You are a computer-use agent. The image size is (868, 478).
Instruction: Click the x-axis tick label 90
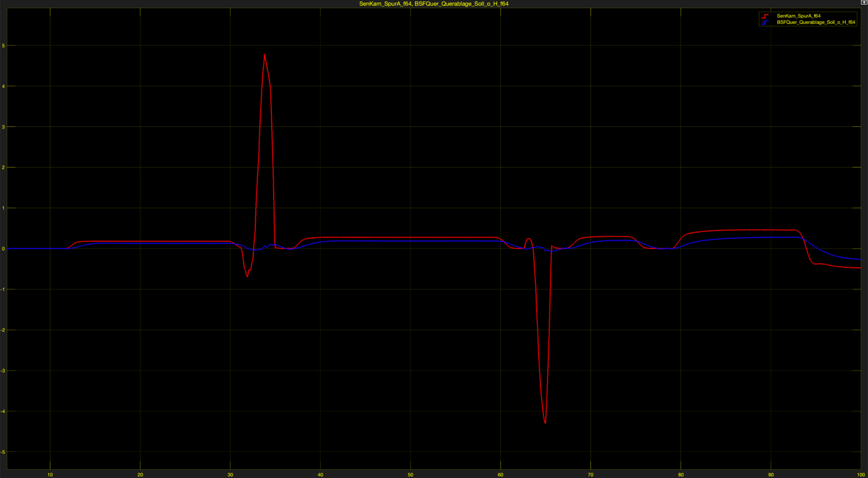pos(771,475)
